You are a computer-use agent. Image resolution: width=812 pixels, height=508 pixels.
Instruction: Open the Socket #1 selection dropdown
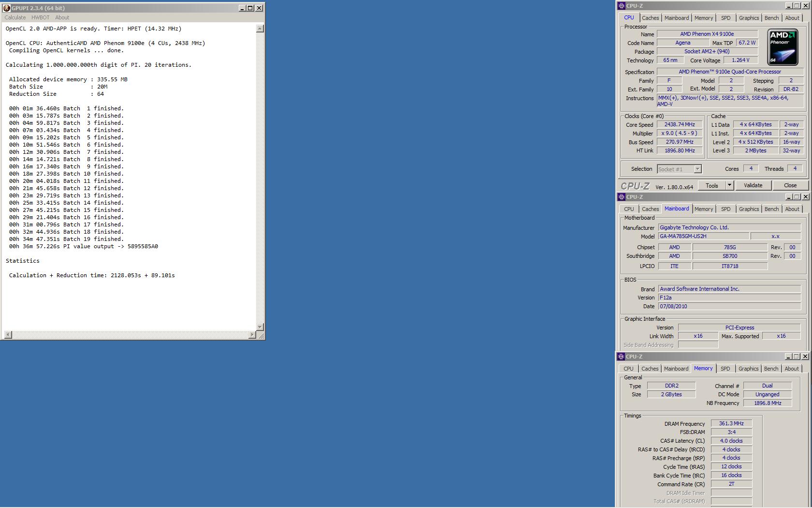point(697,169)
